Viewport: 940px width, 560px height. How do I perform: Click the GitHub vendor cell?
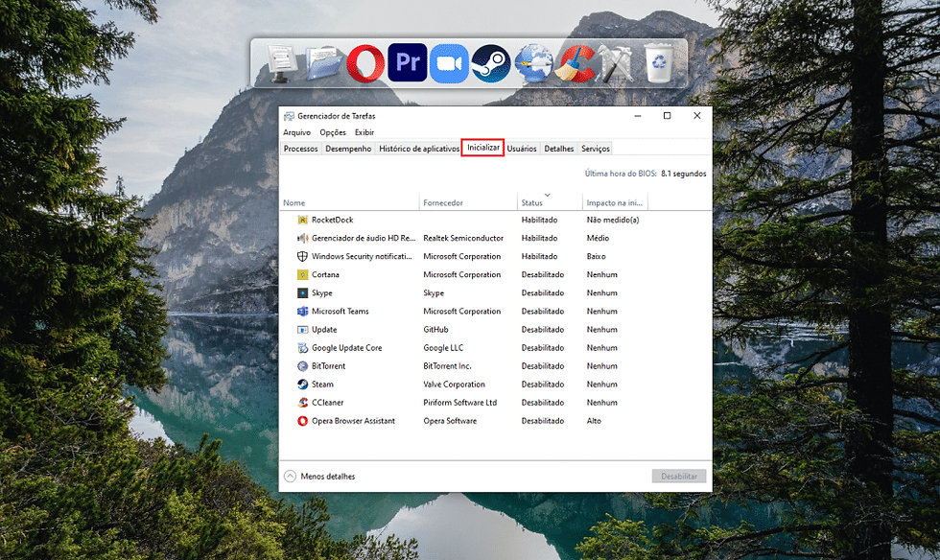point(435,330)
